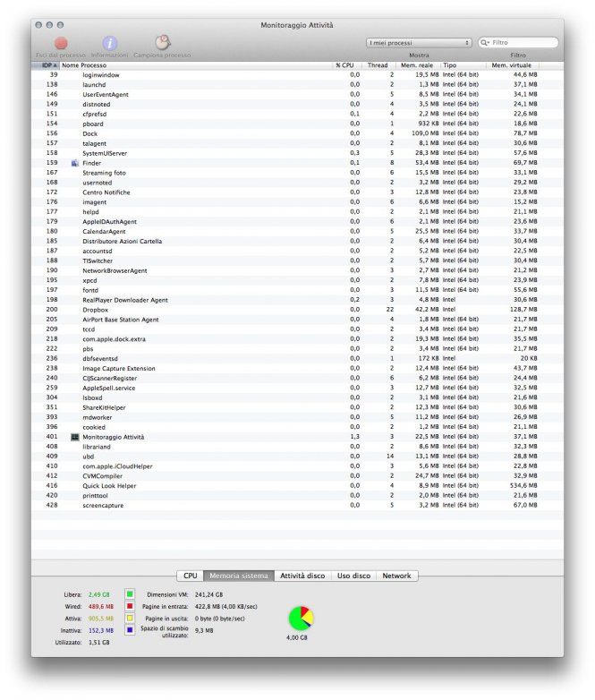Select the com.apple.iCloudHelper process
The image size is (595, 700).
coord(297,467)
